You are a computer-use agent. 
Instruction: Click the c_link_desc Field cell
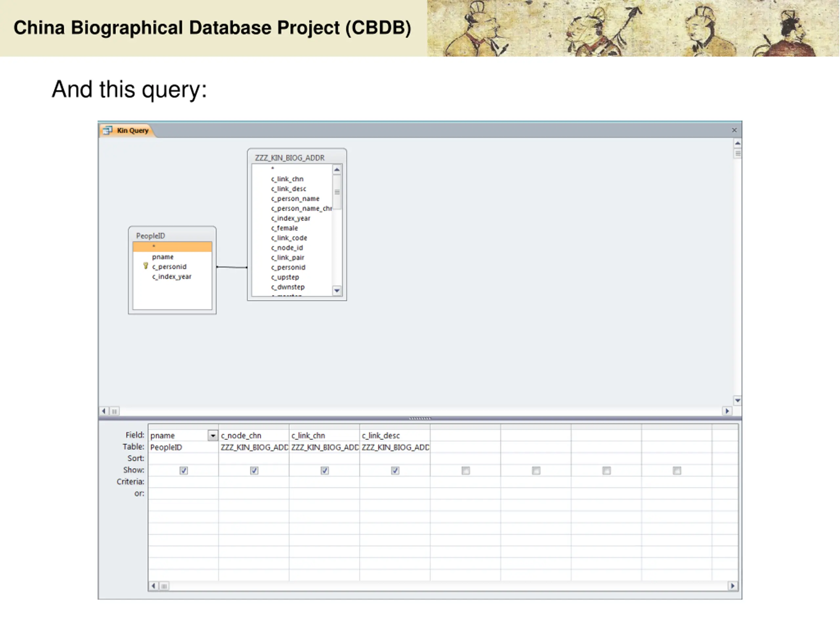(x=395, y=435)
